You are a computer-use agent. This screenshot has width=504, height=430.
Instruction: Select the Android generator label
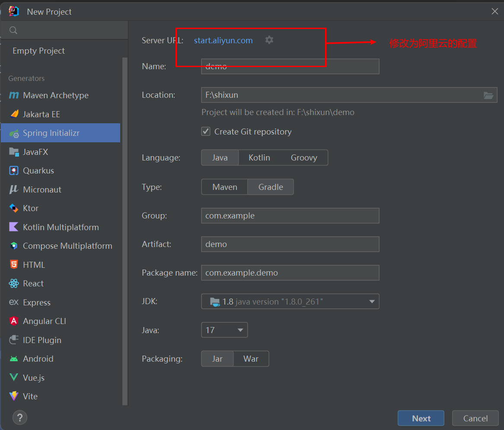click(38, 359)
